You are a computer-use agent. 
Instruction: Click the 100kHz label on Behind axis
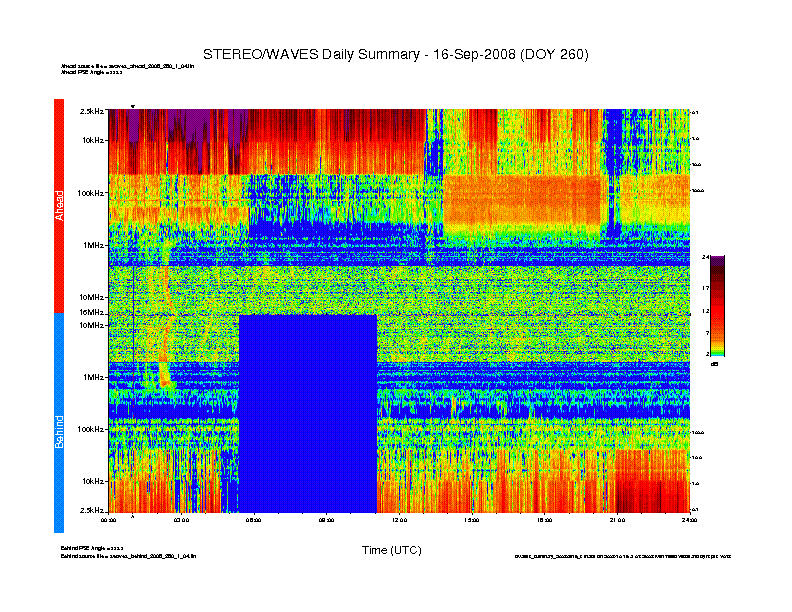(91, 429)
